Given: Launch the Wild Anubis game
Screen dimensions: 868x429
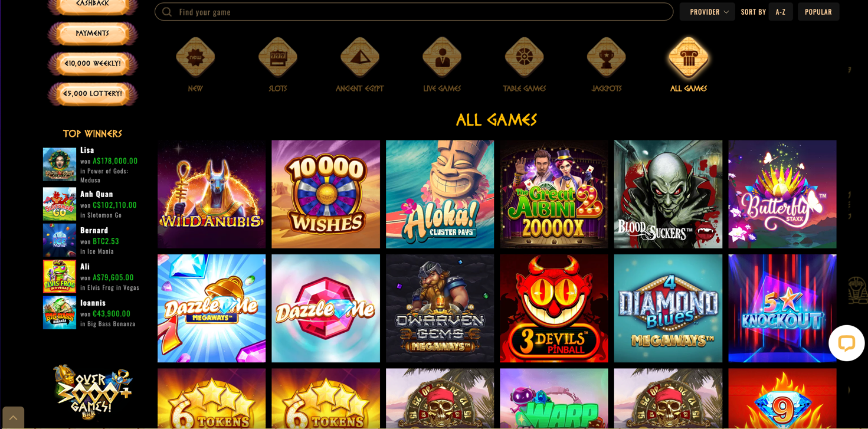Looking at the screenshot, I should pyautogui.click(x=211, y=194).
